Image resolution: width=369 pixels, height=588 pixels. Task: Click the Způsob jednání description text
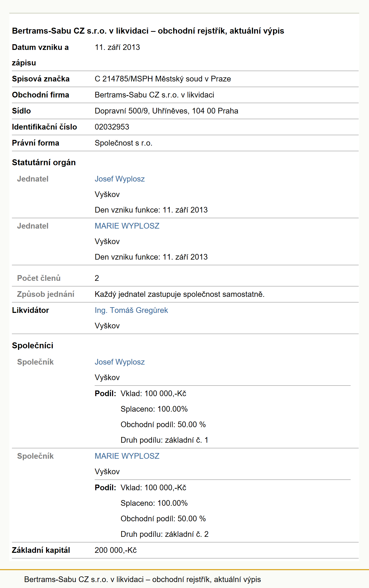point(180,294)
